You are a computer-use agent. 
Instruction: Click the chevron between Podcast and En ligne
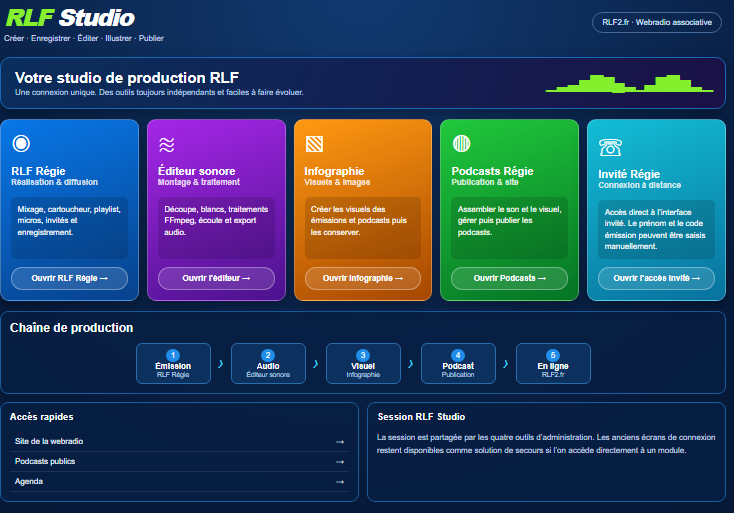[506, 364]
